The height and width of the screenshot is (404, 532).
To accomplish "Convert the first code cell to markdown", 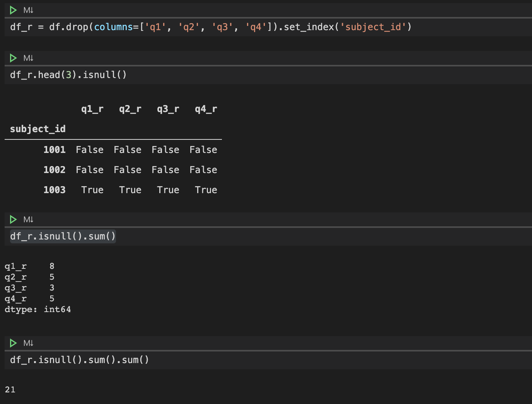I will [x=27, y=10].
